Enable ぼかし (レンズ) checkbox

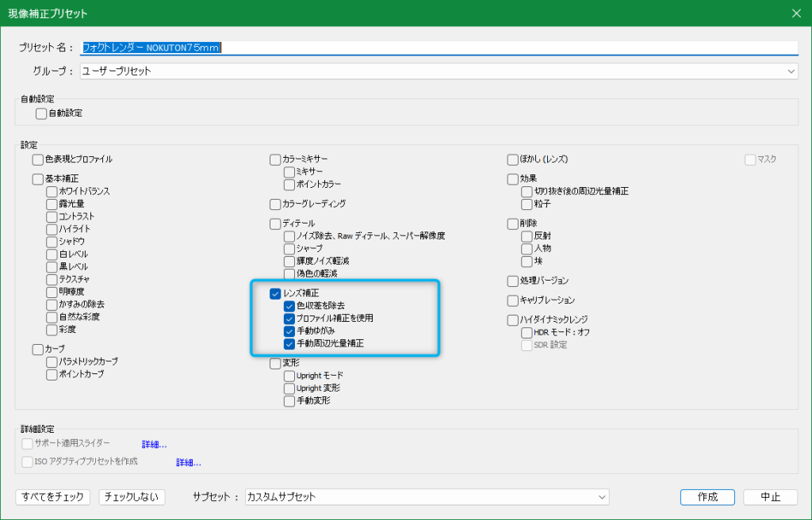point(513,159)
